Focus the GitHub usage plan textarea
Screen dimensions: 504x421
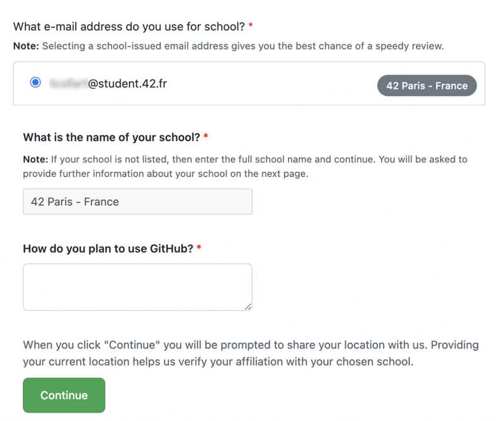click(x=137, y=286)
